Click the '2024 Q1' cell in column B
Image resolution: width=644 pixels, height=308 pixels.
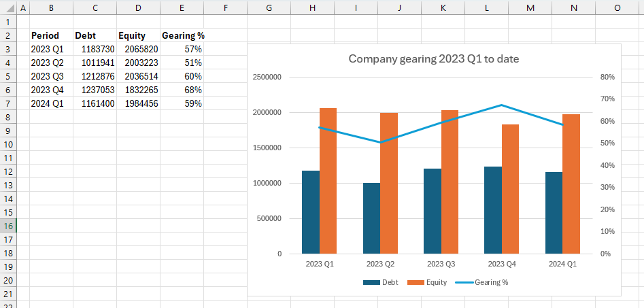click(x=48, y=103)
